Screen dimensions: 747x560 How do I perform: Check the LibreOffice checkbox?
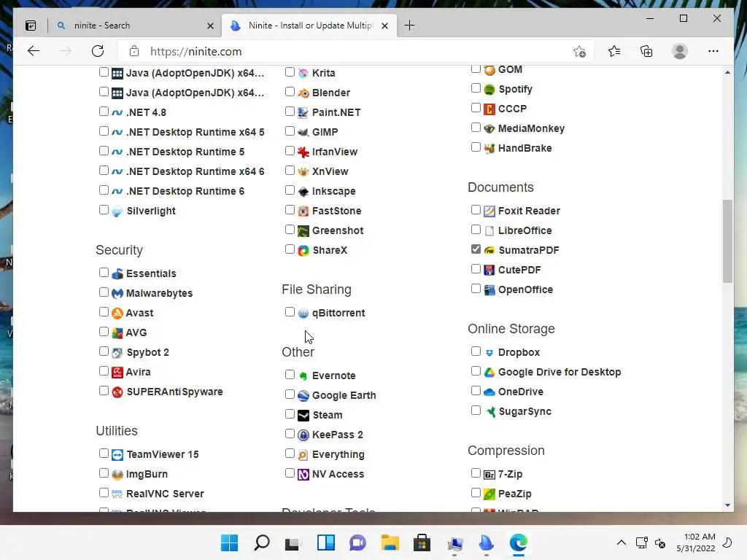click(x=476, y=230)
